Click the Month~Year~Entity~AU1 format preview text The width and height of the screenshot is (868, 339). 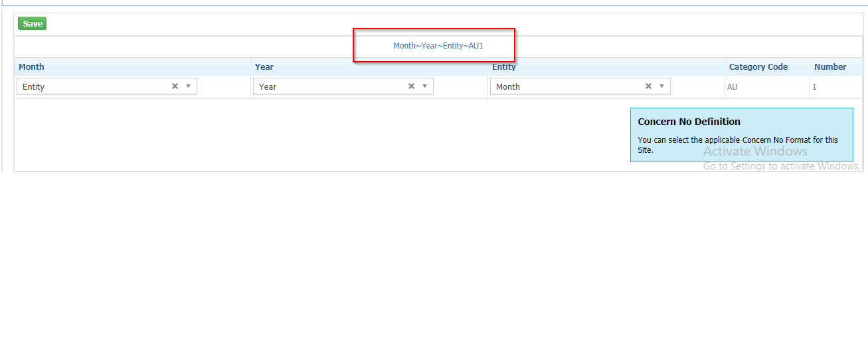point(438,46)
